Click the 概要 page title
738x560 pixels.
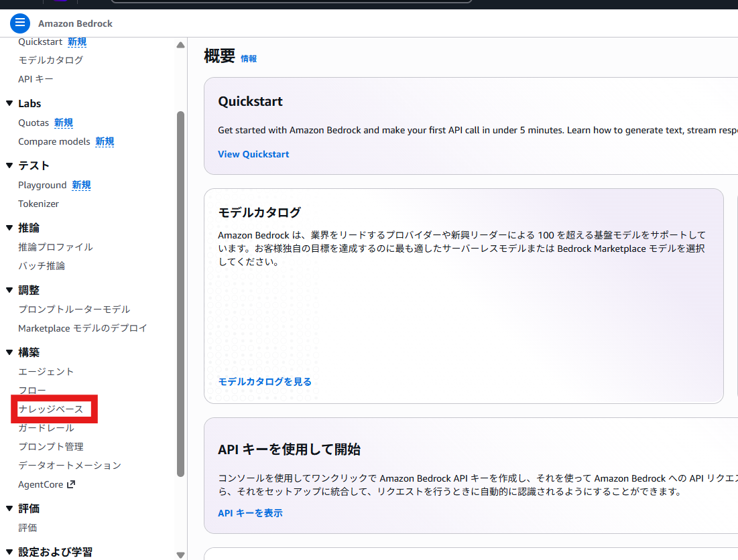(219, 56)
